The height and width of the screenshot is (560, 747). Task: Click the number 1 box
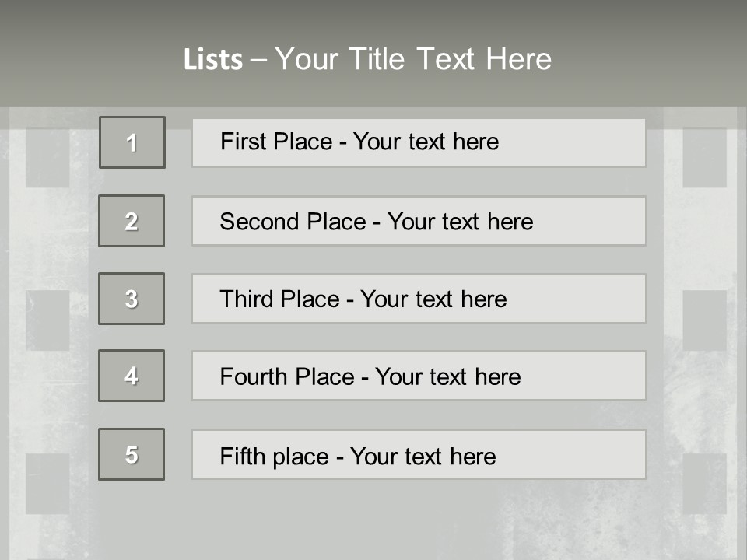point(132,142)
